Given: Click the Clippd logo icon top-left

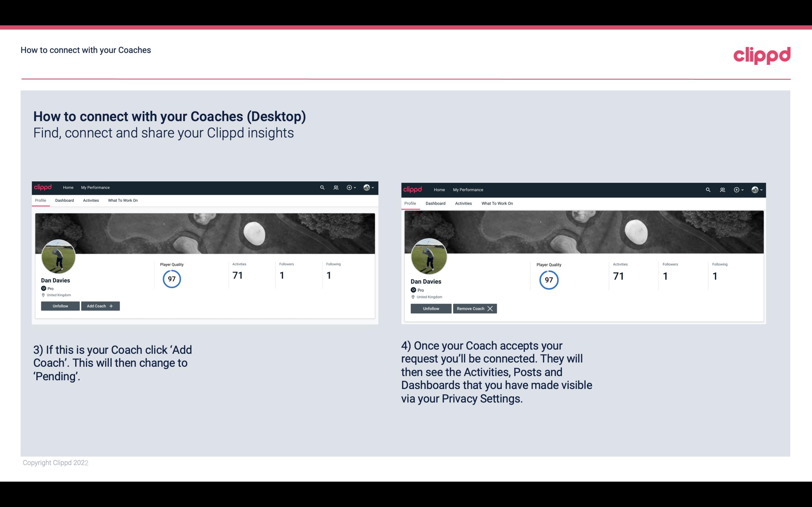Looking at the screenshot, I should (x=44, y=187).
